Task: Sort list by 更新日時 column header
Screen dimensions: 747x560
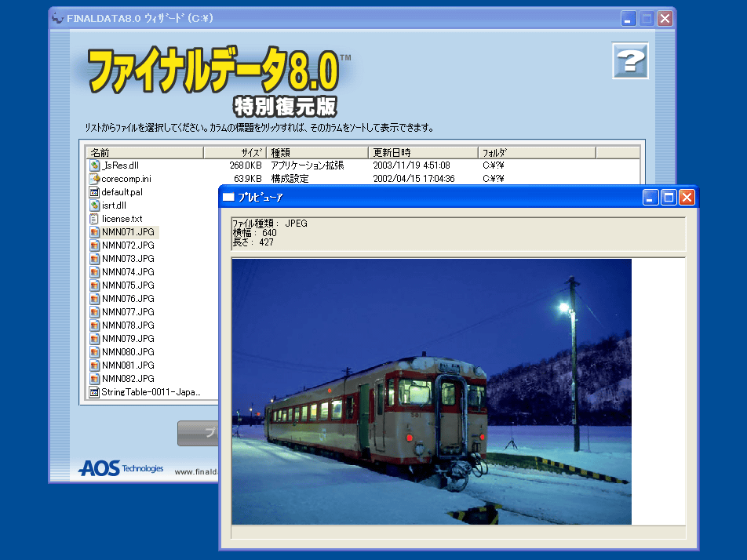Action: click(423, 152)
